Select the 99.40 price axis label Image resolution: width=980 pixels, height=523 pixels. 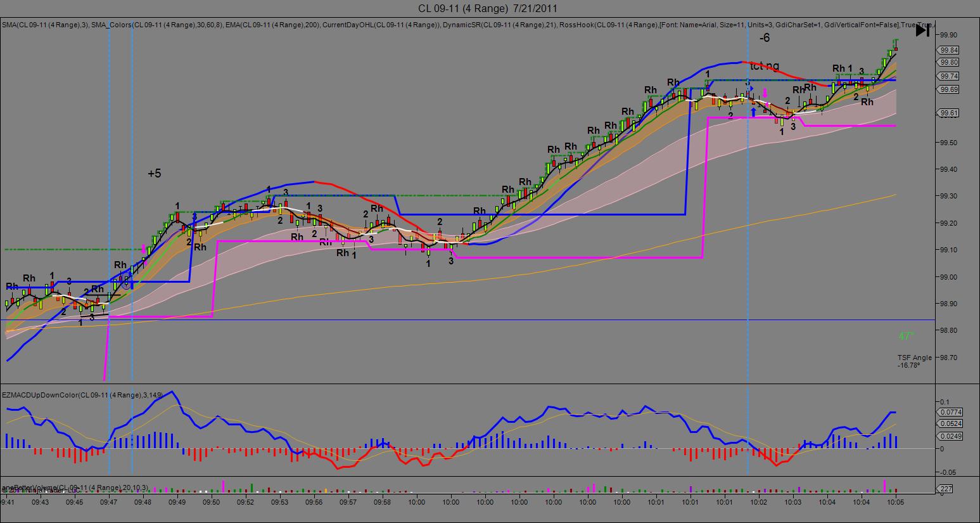[948, 169]
